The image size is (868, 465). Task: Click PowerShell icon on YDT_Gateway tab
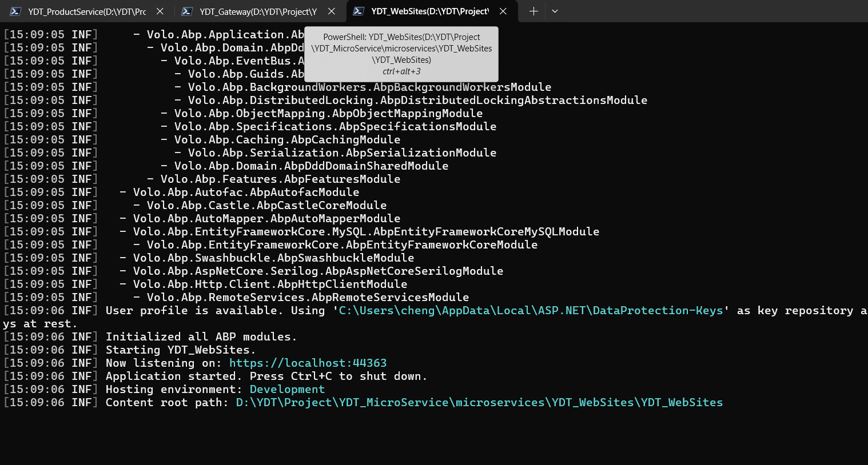click(187, 11)
